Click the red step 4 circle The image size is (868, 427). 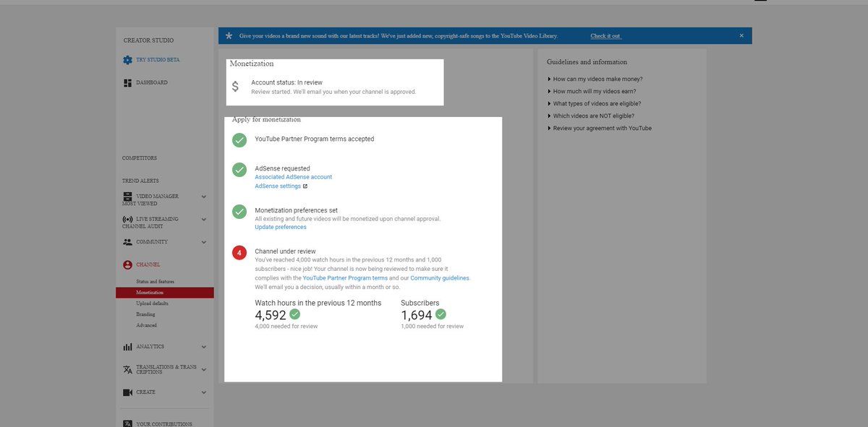pyautogui.click(x=239, y=253)
